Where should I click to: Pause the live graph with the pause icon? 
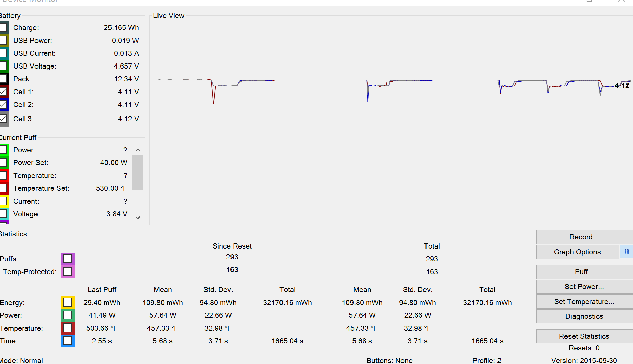point(626,252)
